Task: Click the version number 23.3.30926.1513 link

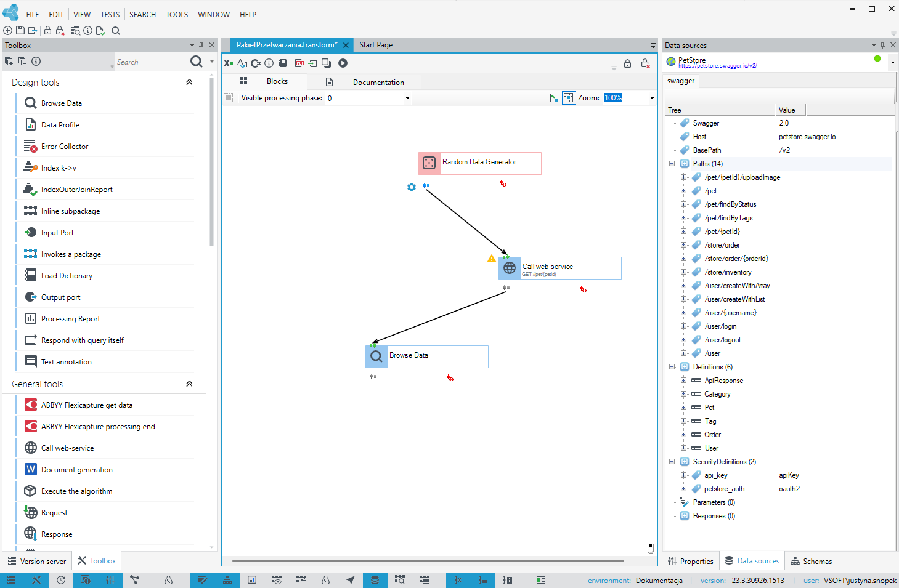Action: (758, 581)
